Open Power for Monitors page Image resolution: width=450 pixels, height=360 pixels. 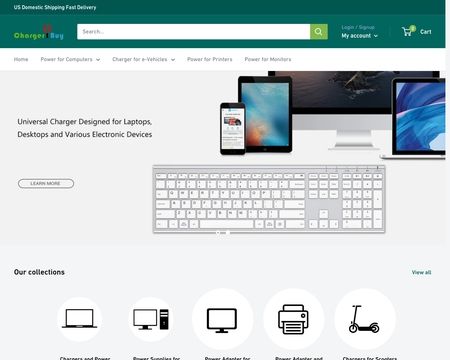pos(268,59)
